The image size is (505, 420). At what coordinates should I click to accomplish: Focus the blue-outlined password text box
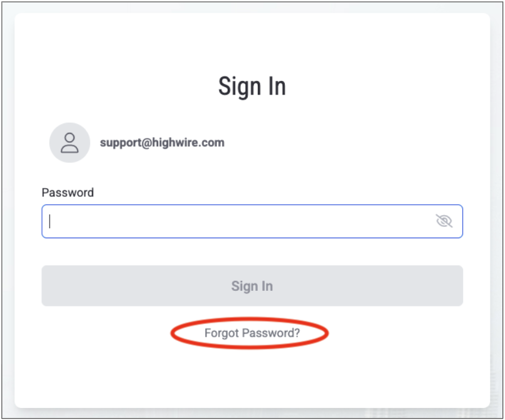coord(238,221)
